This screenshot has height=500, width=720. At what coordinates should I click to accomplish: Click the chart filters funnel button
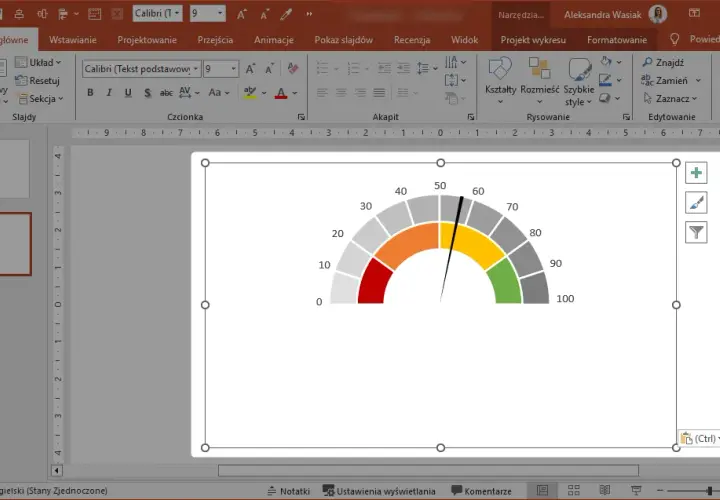point(696,232)
